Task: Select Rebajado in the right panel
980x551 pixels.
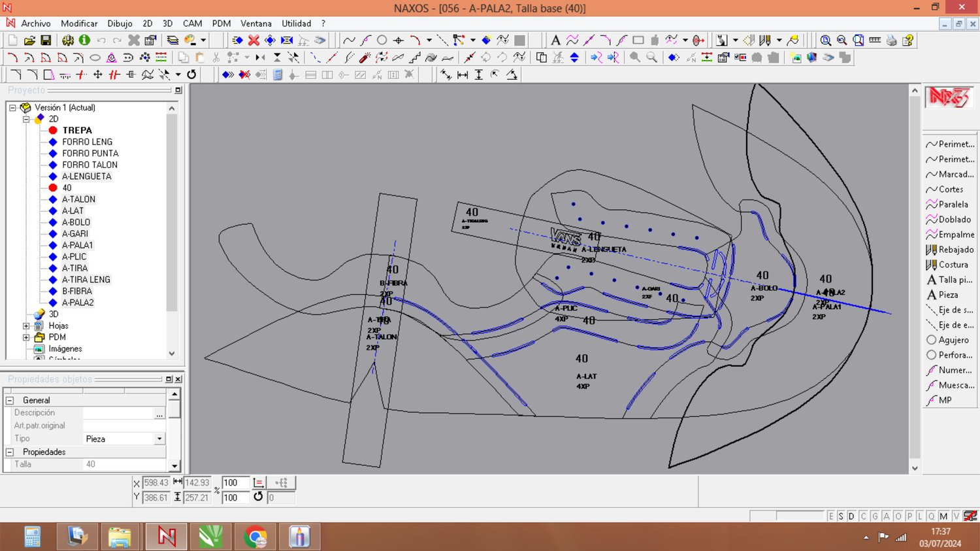Action: (949, 250)
